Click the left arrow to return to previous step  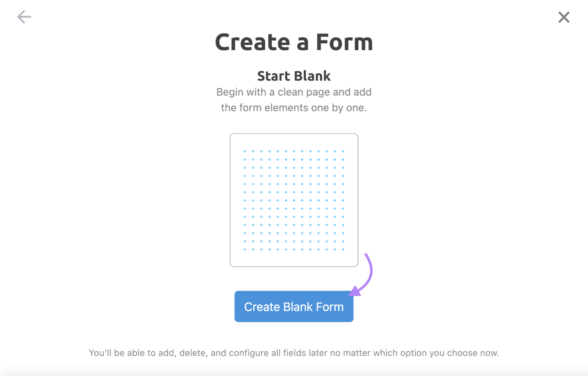click(24, 17)
